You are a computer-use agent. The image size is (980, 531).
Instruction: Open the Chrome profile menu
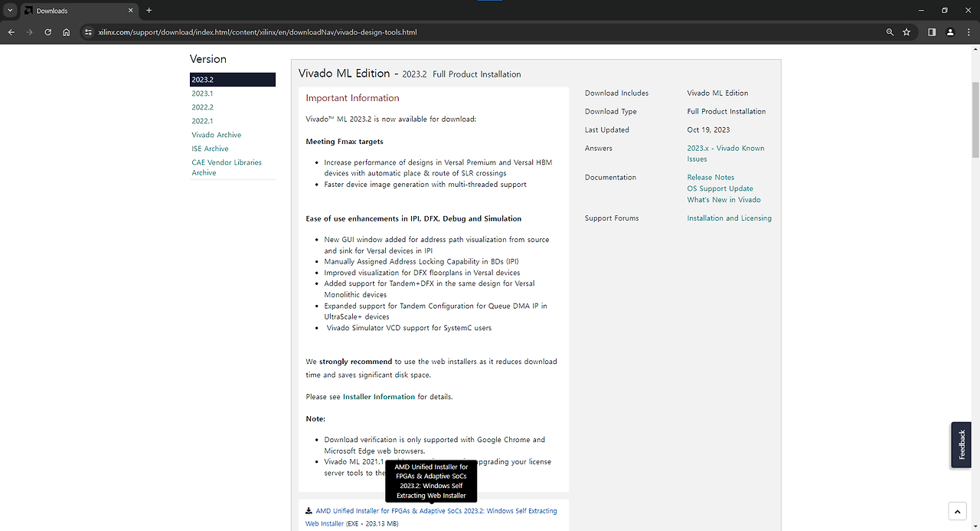950,32
